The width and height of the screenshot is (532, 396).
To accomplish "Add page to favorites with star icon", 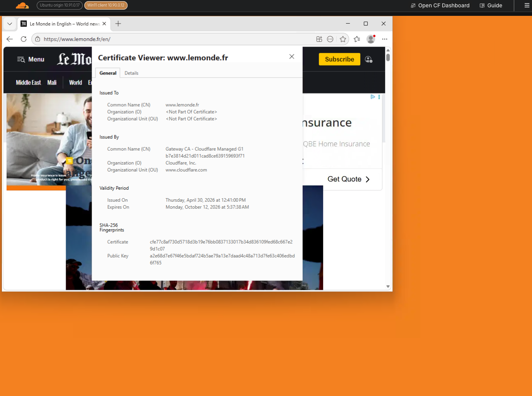I will pyautogui.click(x=343, y=39).
